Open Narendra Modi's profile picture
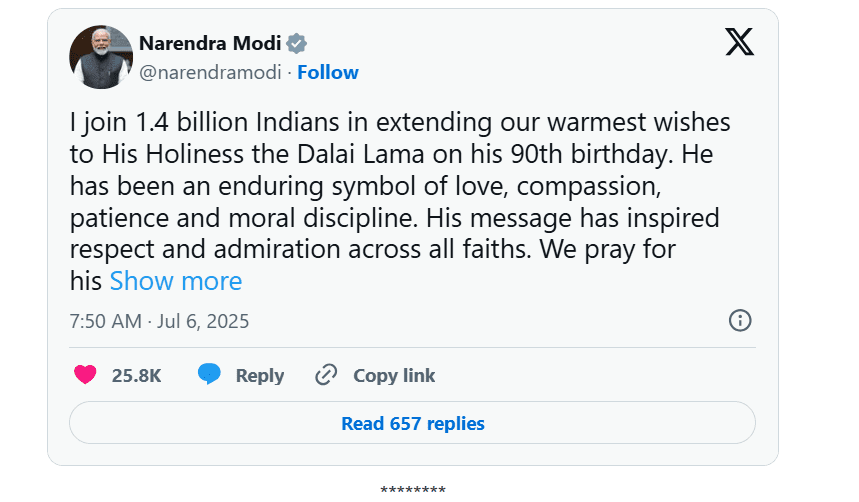The height and width of the screenshot is (502, 859). coord(101,57)
